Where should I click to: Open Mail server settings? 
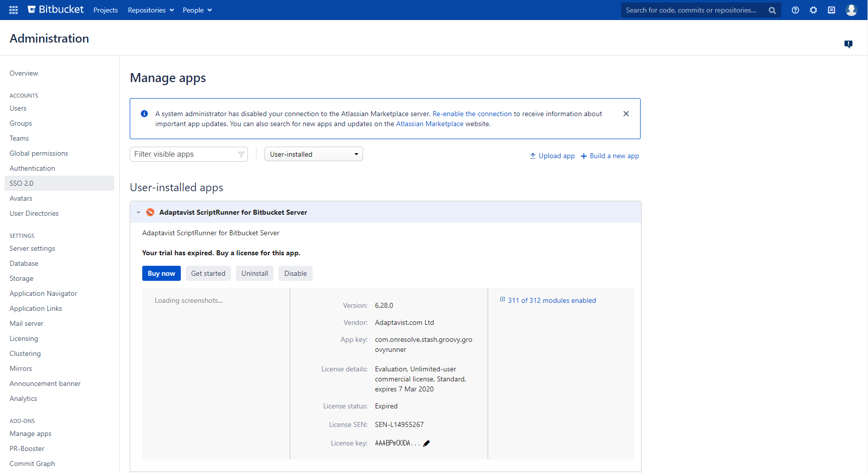[x=27, y=323]
